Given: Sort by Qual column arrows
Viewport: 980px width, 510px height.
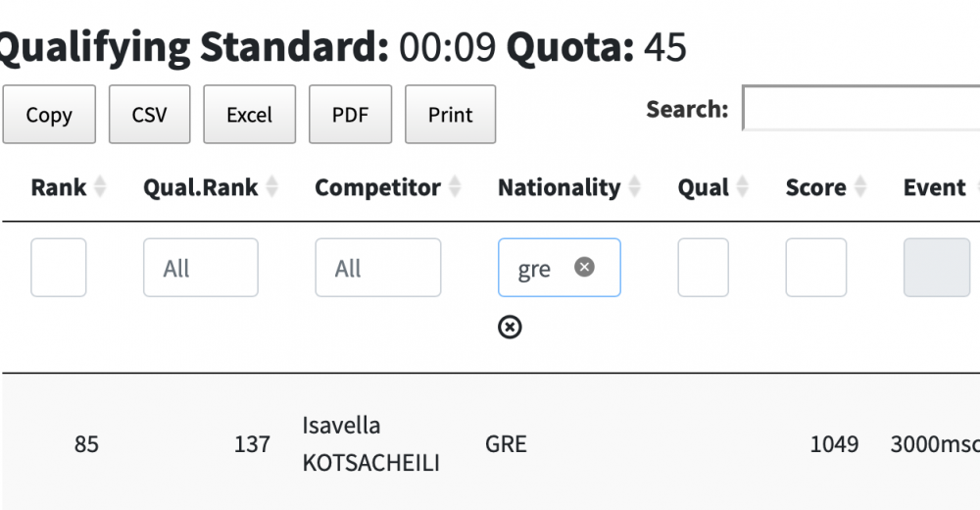Looking at the screenshot, I should pyautogui.click(x=743, y=187).
